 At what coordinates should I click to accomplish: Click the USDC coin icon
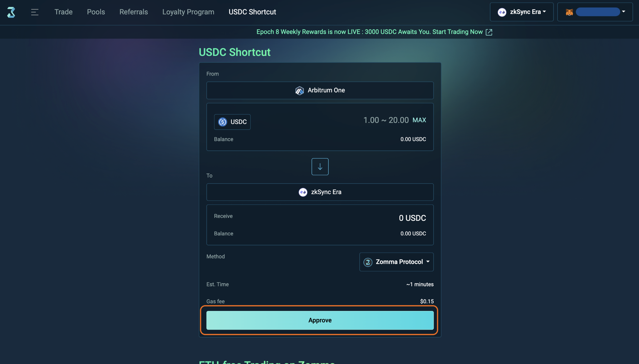click(223, 122)
